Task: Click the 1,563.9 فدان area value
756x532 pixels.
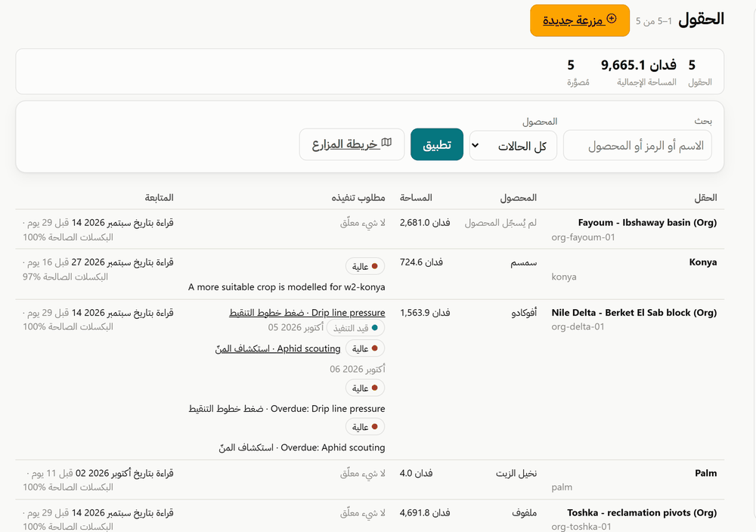Action: [x=425, y=313]
